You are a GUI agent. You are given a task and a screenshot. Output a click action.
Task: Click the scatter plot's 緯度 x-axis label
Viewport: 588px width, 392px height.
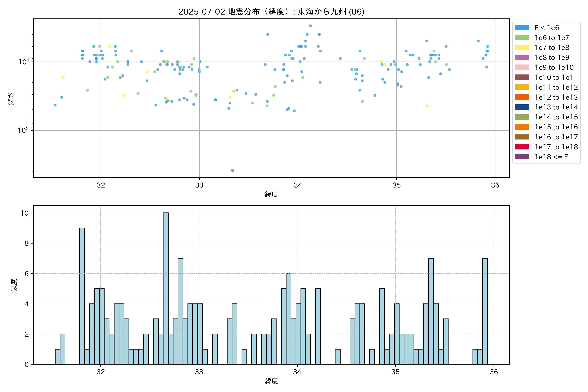click(271, 194)
